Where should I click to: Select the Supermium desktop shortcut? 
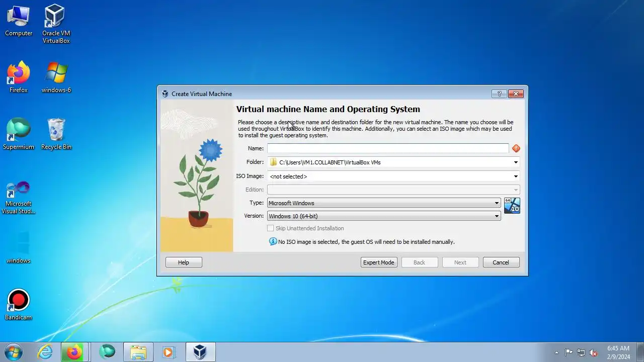click(x=19, y=134)
